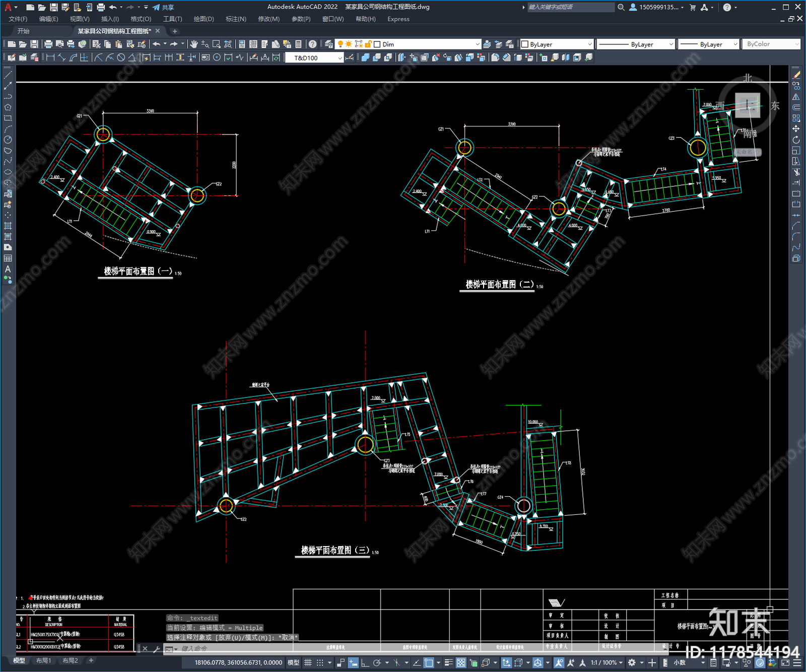
Task: Click the Quick Calculator icon
Action: [298, 44]
